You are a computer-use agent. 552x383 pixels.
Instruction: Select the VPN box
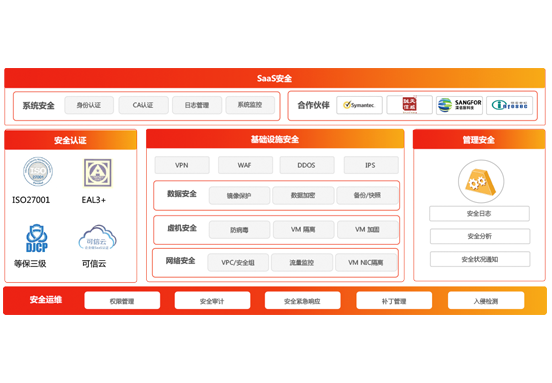(x=182, y=165)
